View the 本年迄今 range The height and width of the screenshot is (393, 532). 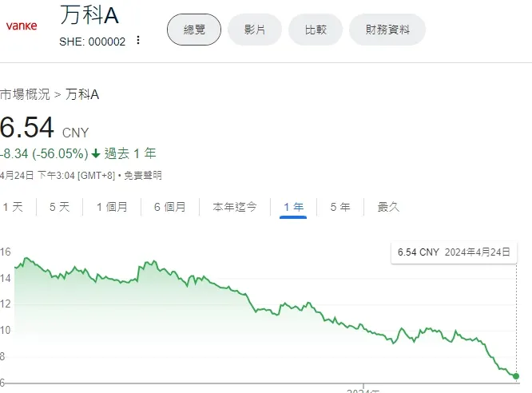pos(235,207)
